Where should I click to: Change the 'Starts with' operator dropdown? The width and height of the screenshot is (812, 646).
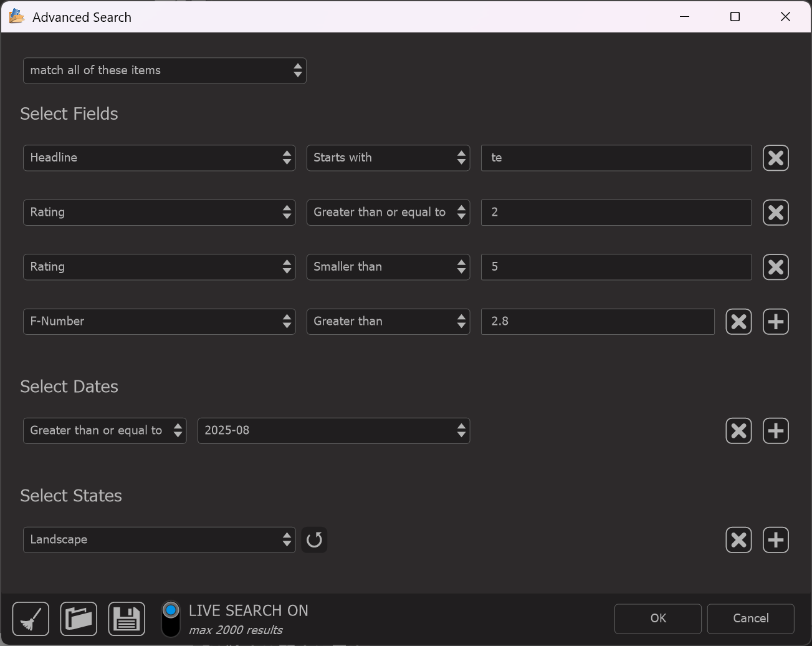coord(388,158)
